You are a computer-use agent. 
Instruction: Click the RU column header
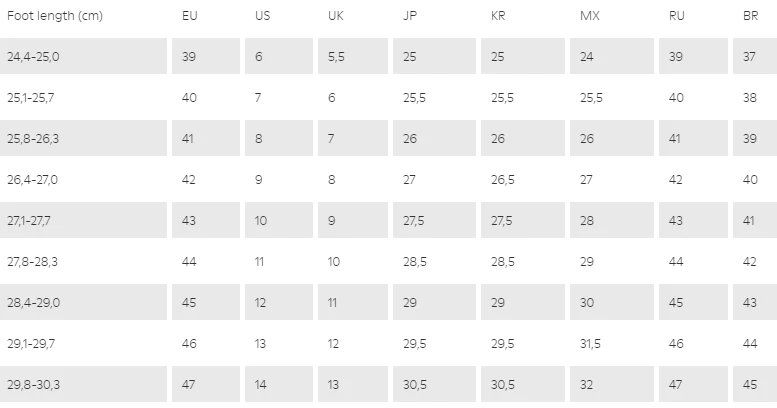[x=677, y=16]
